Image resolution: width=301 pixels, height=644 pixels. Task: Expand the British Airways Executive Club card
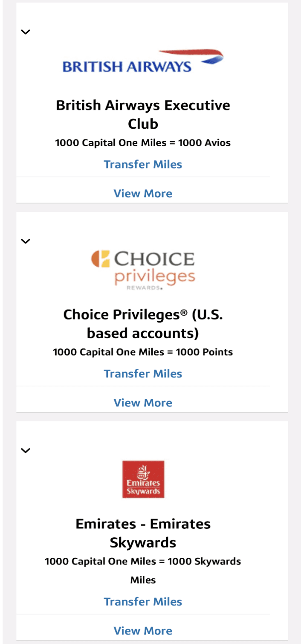point(26,31)
